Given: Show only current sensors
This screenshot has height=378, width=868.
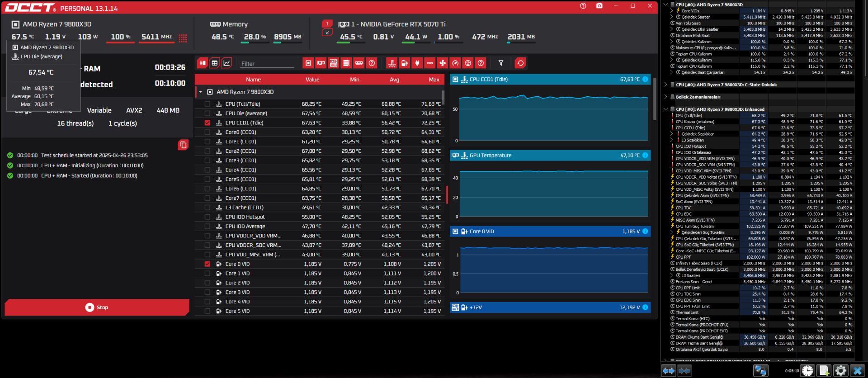Looking at the screenshot, I should [430, 63].
